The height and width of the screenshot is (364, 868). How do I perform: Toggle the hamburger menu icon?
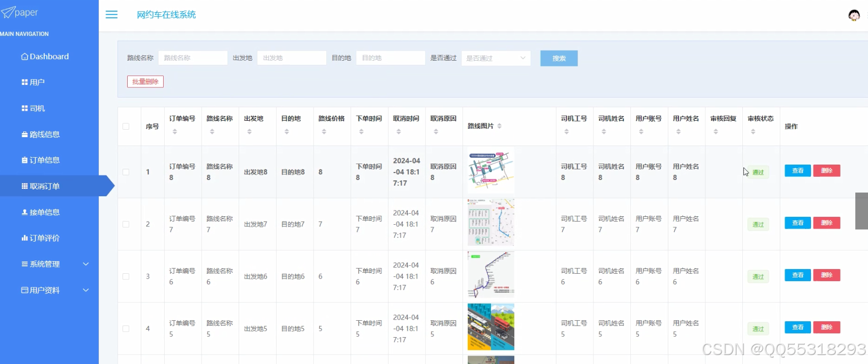[x=111, y=15]
